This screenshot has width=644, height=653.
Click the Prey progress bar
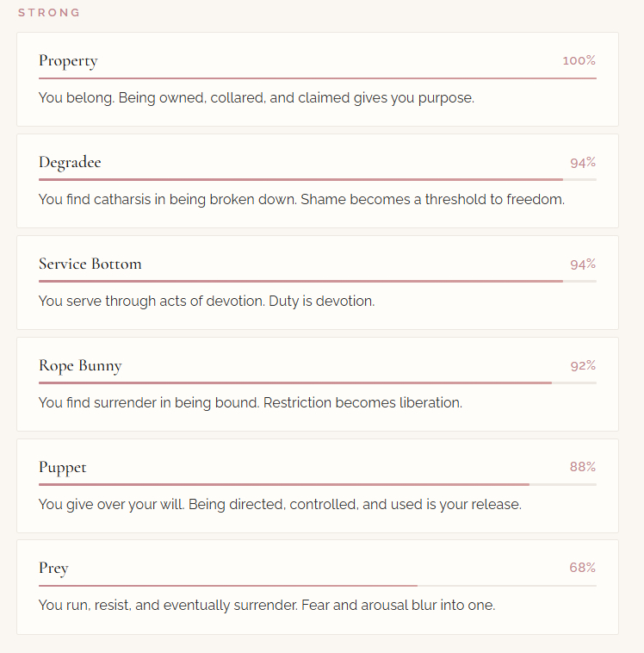tap(317, 586)
